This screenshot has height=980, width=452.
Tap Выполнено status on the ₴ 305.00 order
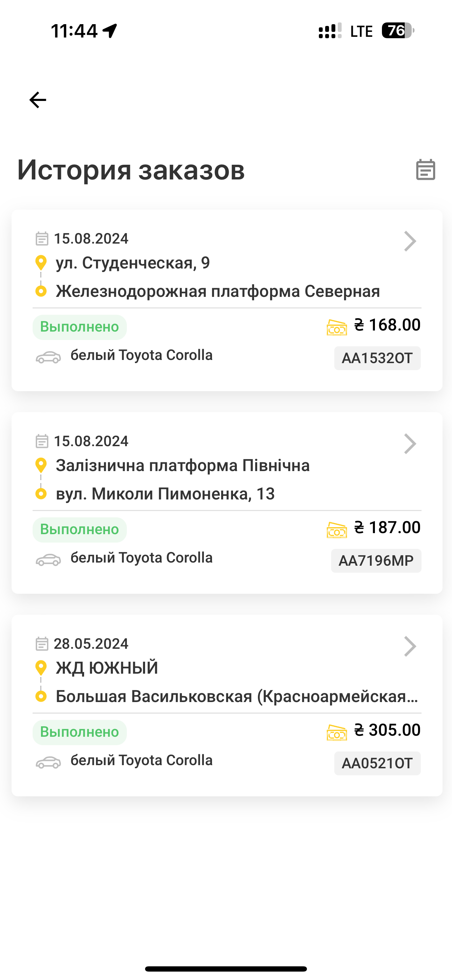(80, 732)
